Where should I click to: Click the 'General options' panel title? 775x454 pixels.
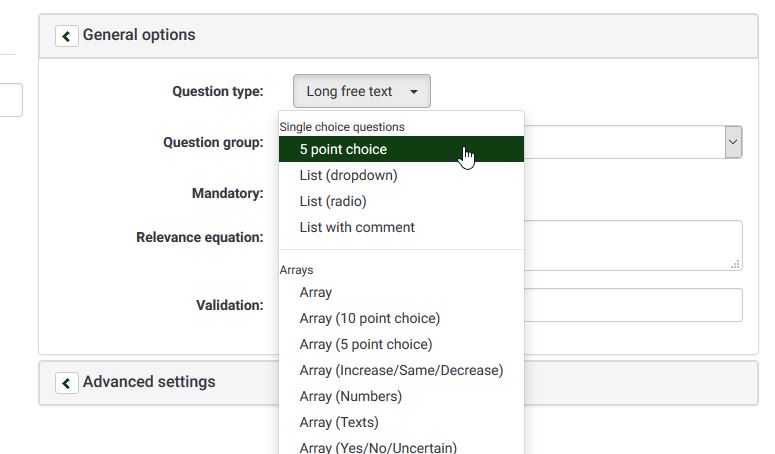click(x=139, y=35)
